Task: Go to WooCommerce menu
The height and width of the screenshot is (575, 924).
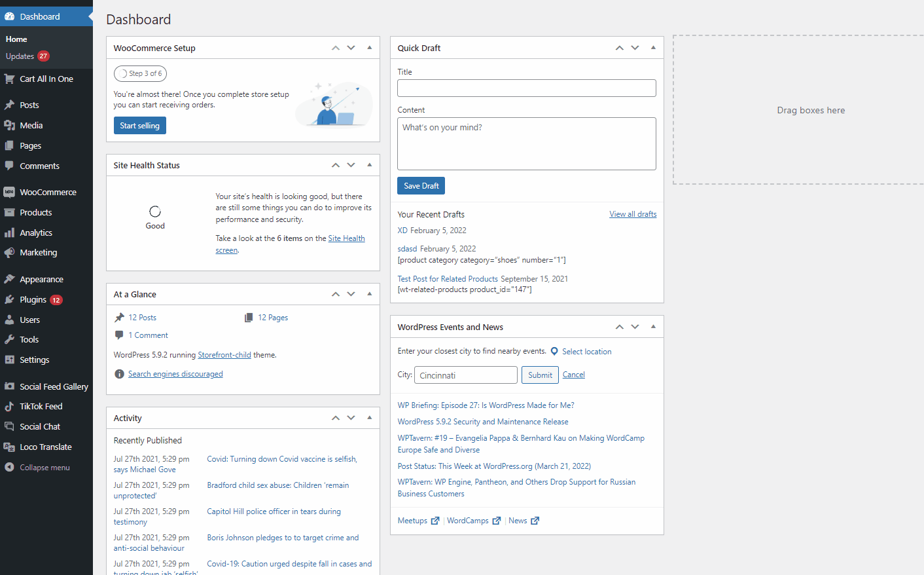Action: 48,192
